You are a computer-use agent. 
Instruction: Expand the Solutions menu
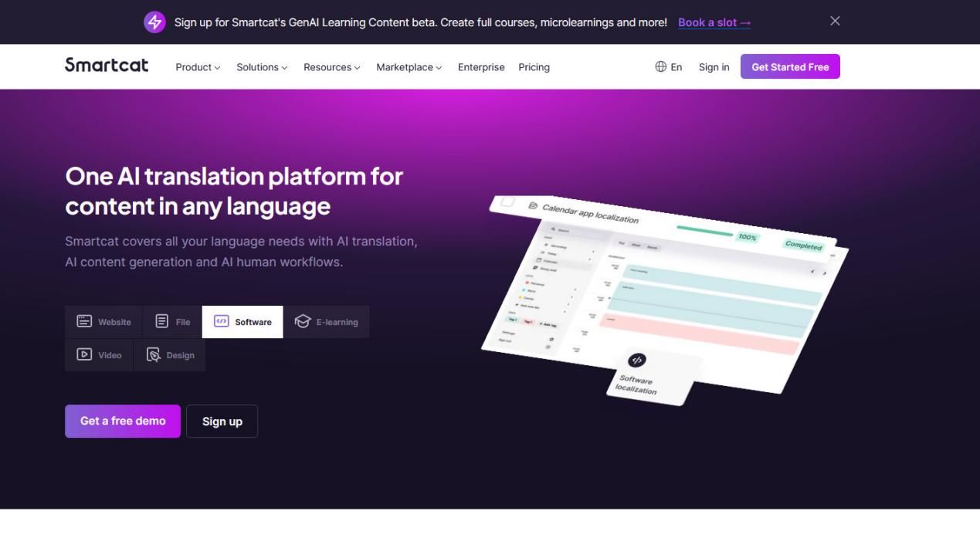pos(262,67)
